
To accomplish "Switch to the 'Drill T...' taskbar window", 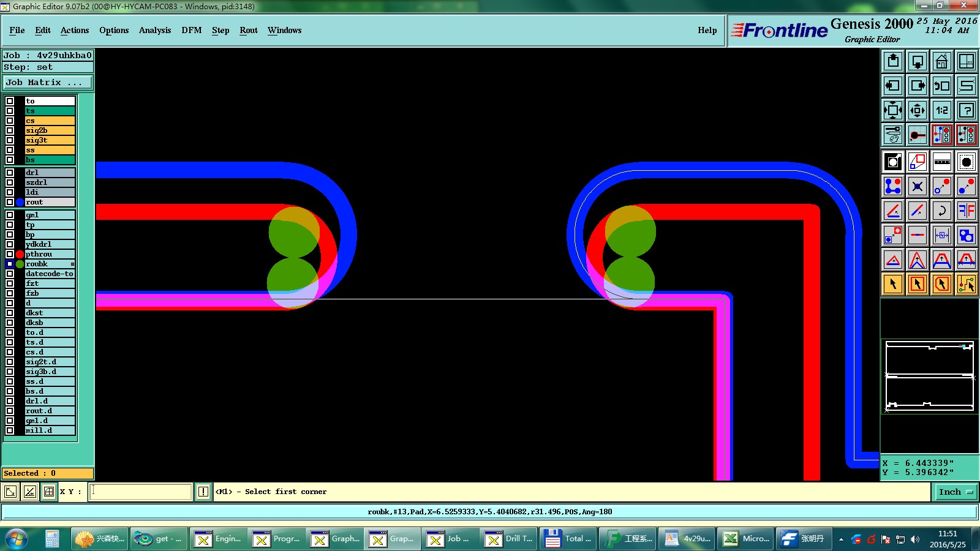I will coord(509,539).
